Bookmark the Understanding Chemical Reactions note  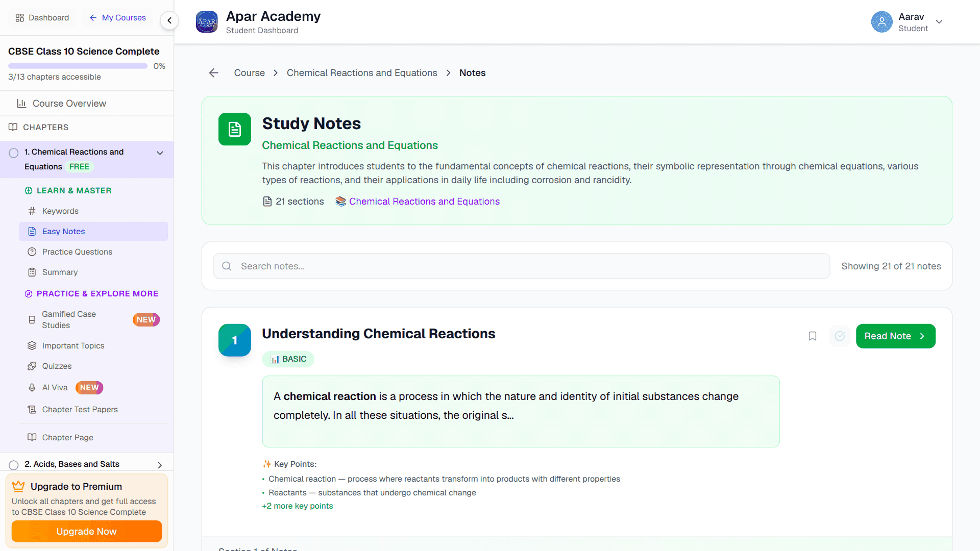813,336
